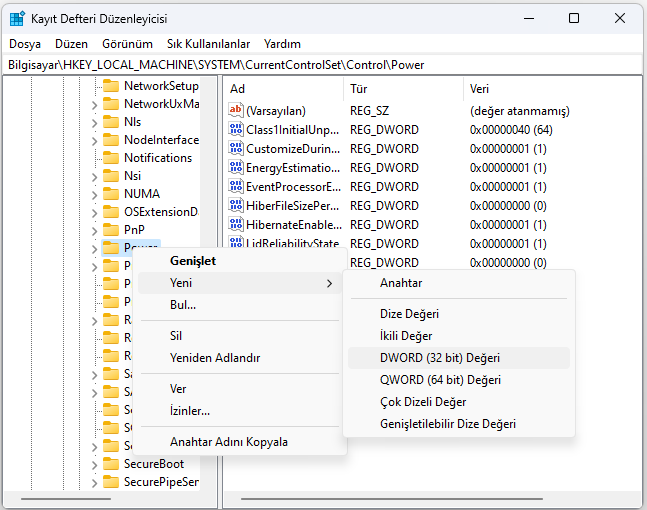
Task: Click the Tür column header
Action: tap(359, 89)
